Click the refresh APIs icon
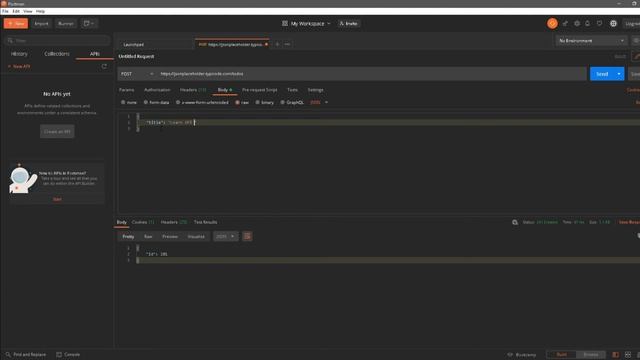640x360 pixels. 104,66
